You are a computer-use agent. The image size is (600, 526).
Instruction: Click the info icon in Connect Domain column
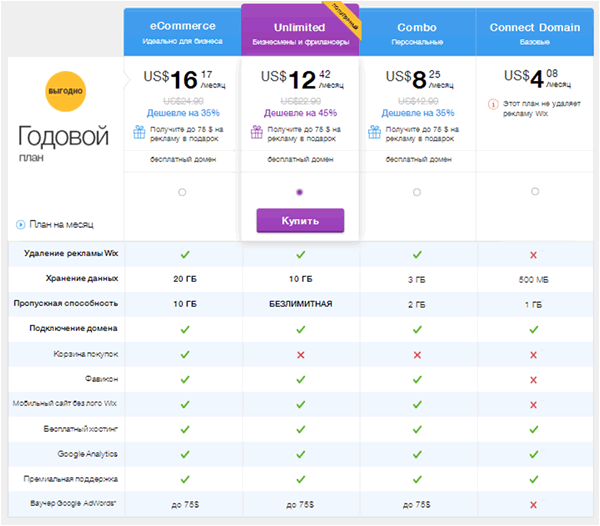pos(493,104)
